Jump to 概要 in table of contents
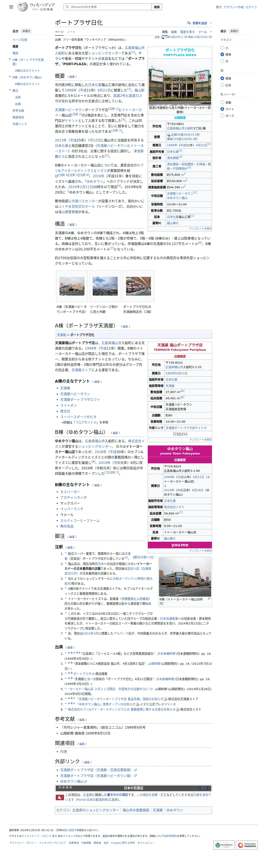267x868 pixels. [x=15, y=46]
